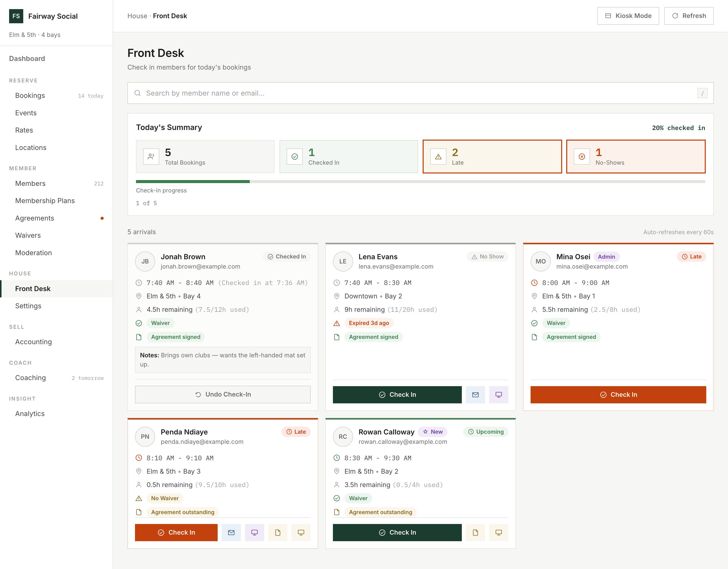Click the mail icon on Penda Ndiaye card
The image size is (728, 569).
231,532
